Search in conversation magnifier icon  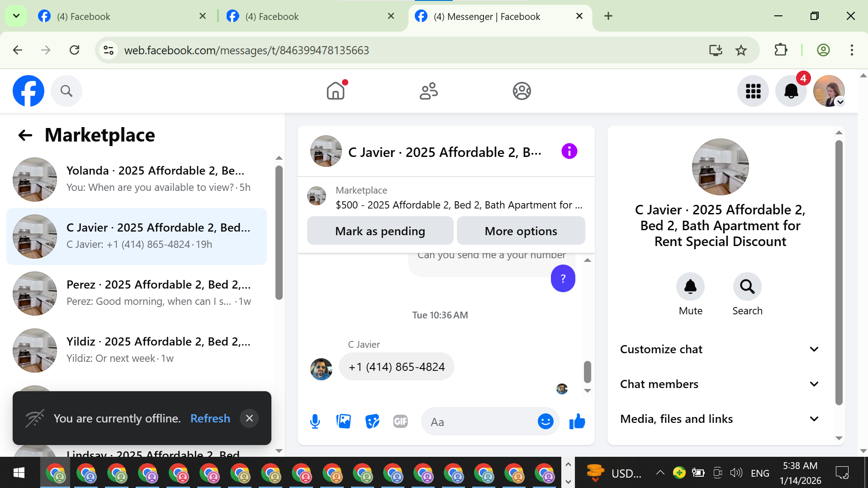747,286
